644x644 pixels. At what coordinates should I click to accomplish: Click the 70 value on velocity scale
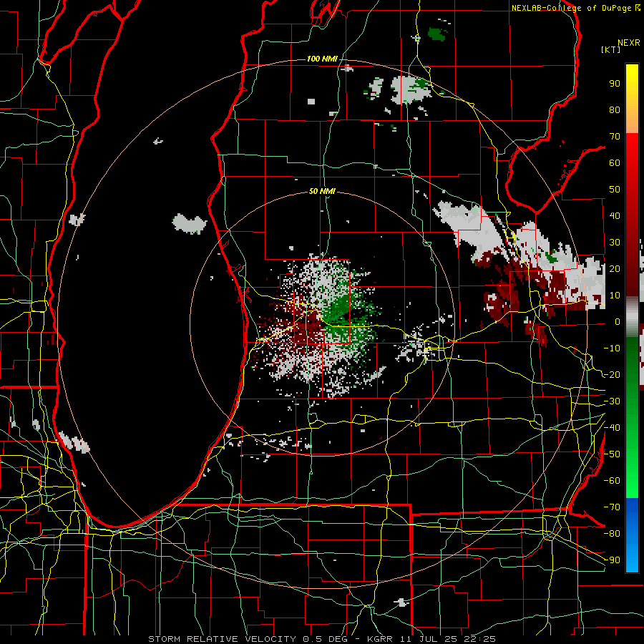615,137
